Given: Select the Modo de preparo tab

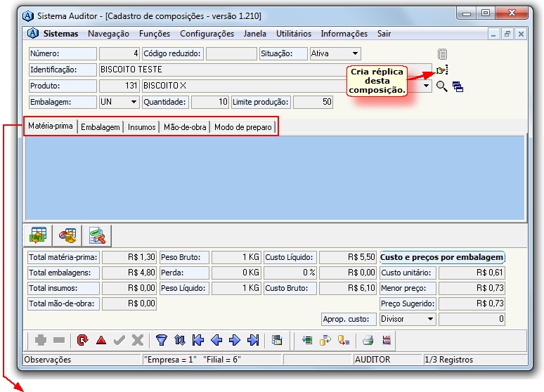Looking at the screenshot, I should pos(242,127).
